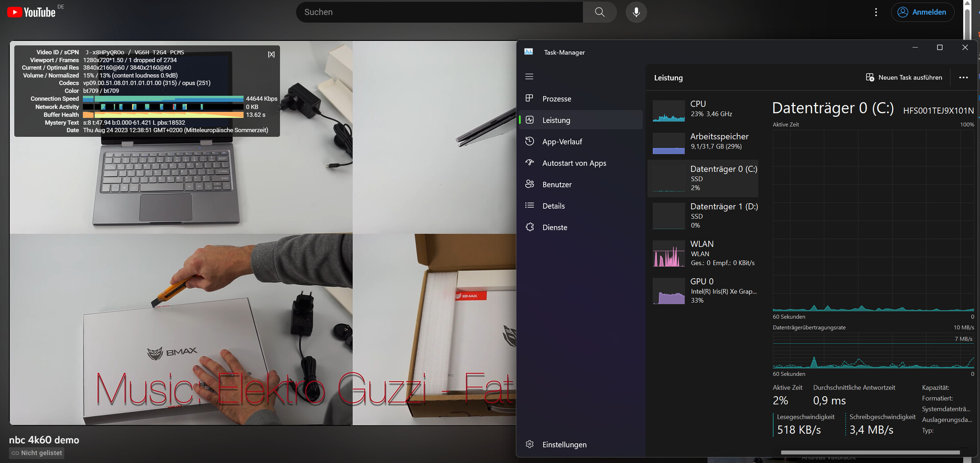
Task: Switch to the Benutzer page
Action: 581,184
